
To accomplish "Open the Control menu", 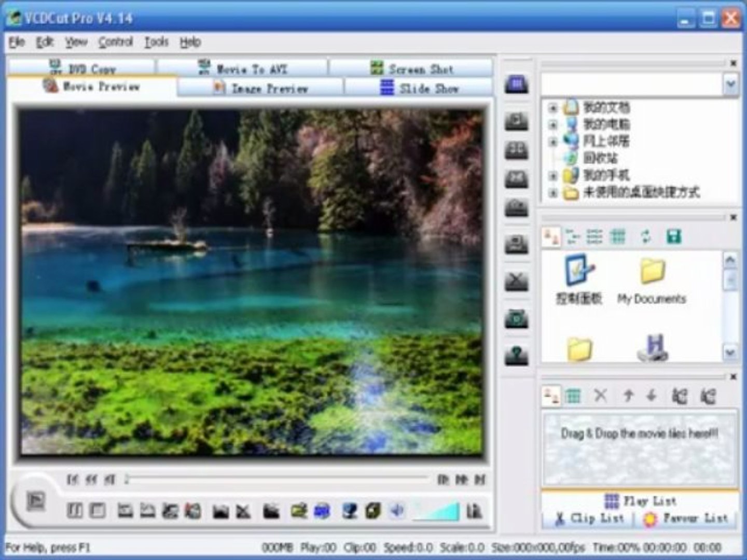I will click(x=116, y=42).
